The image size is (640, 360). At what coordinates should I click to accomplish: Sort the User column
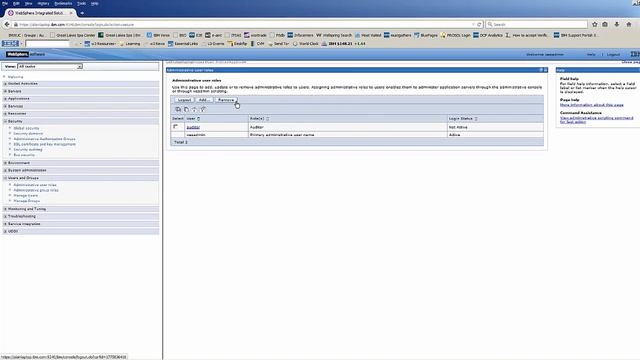(x=199, y=119)
